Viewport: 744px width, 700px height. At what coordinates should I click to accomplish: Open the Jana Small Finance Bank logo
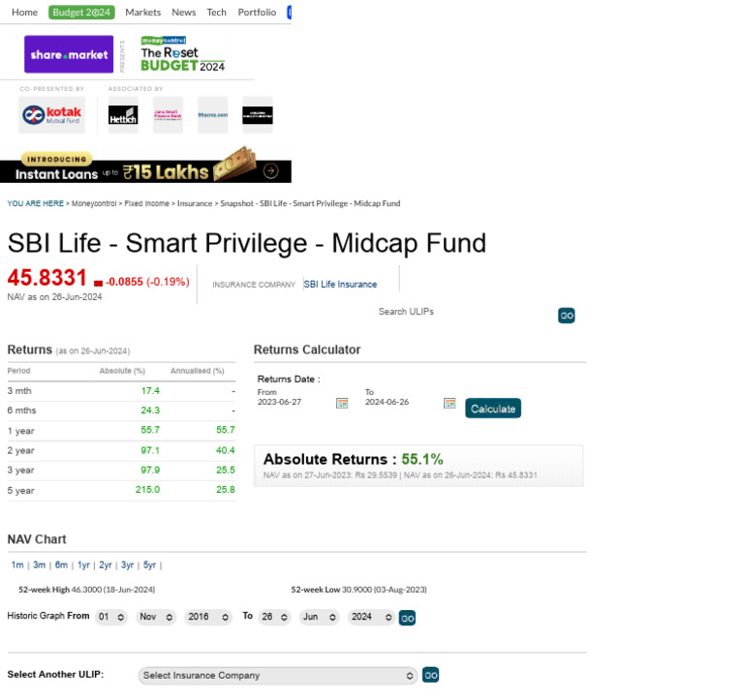click(168, 115)
